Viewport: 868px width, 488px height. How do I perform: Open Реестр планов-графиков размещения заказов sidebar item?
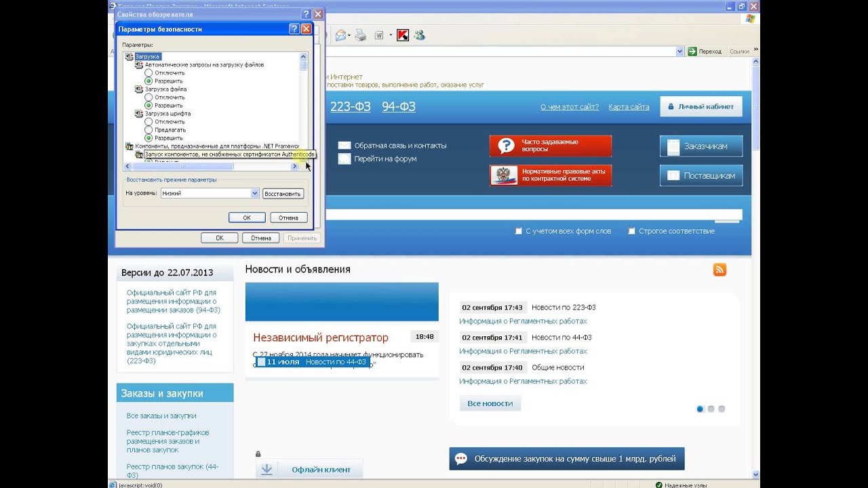coord(167,441)
